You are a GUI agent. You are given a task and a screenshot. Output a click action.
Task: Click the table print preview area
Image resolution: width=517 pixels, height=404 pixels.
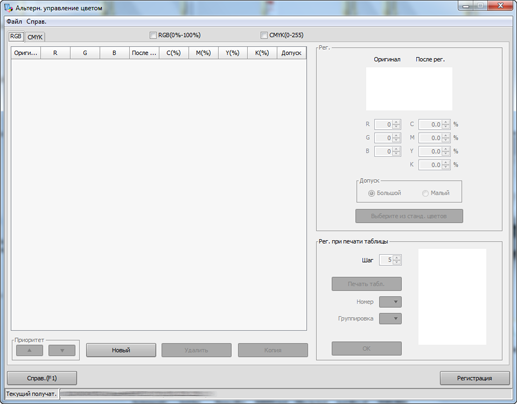click(452, 297)
